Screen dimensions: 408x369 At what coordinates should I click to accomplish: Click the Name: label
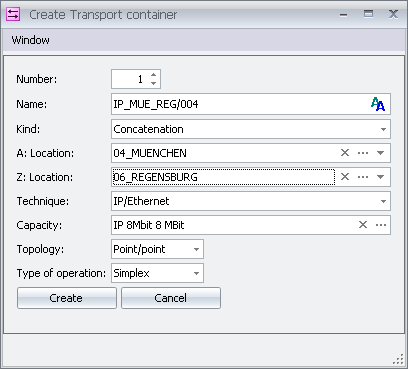32,104
